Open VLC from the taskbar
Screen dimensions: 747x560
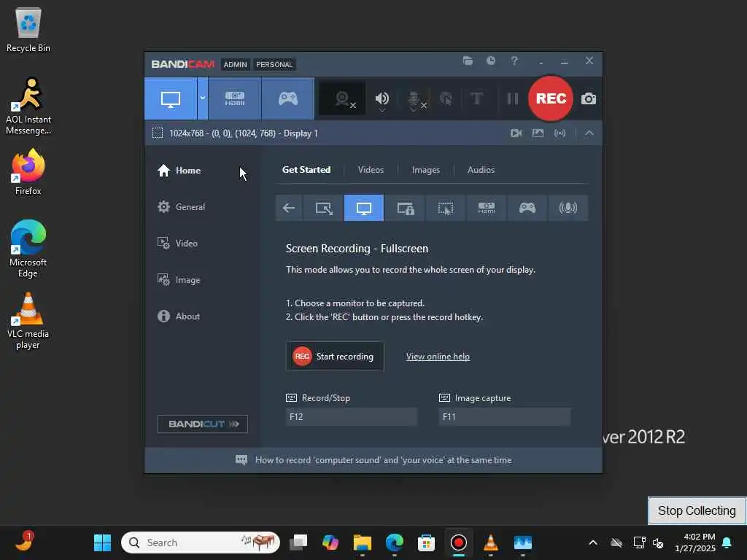pyautogui.click(x=491, y=542)
